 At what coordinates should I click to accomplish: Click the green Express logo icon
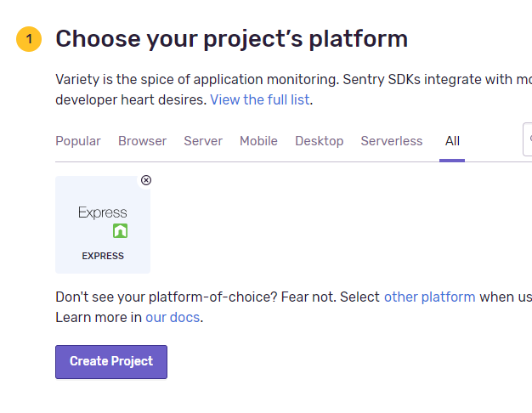click(x=120, y=230)
